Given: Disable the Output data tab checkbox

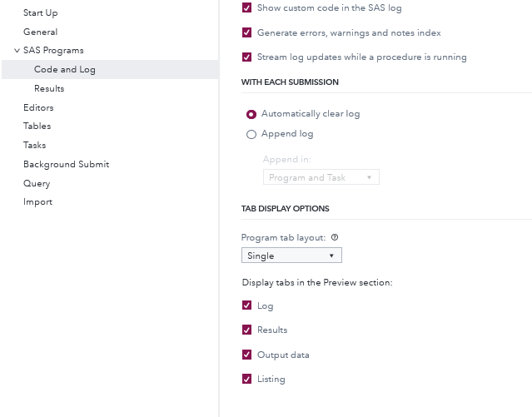Looking at the screenshot, I should (x=246, y=355).
